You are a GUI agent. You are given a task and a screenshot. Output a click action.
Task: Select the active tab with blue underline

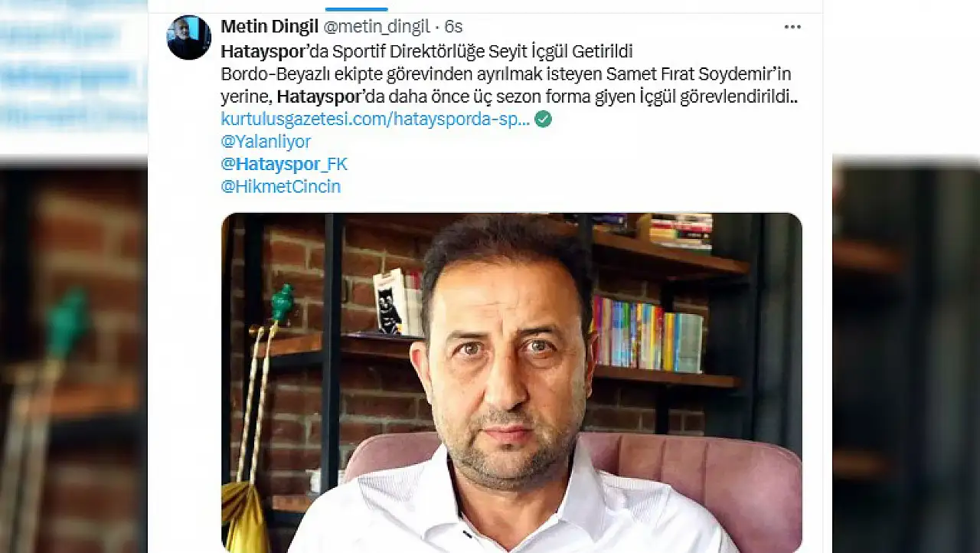pyautogui.click(x=356, y=6)
